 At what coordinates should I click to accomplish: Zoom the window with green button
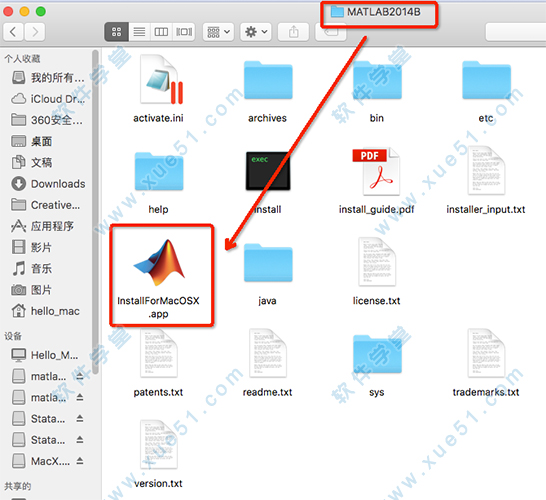click(41, 12)
